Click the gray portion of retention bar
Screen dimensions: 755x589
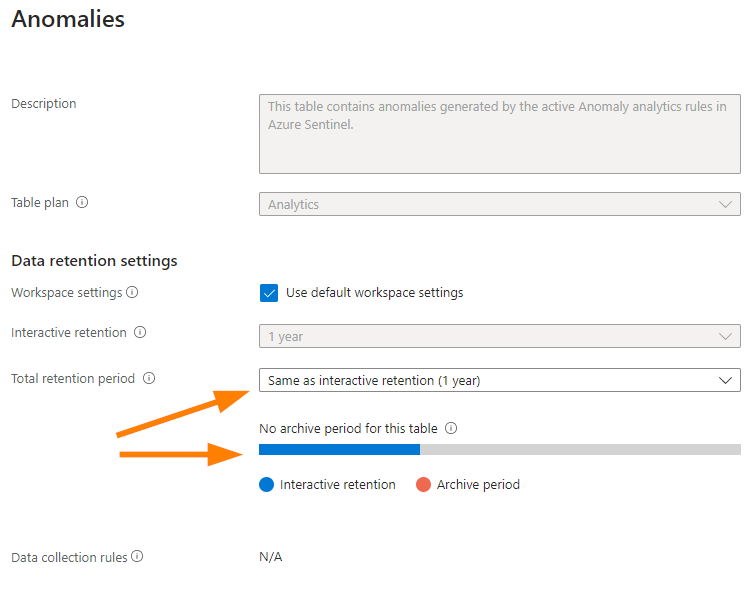click(580, 449)
